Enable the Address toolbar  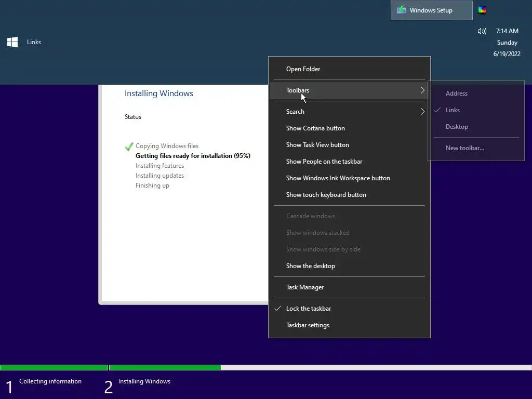coord(476,94)
